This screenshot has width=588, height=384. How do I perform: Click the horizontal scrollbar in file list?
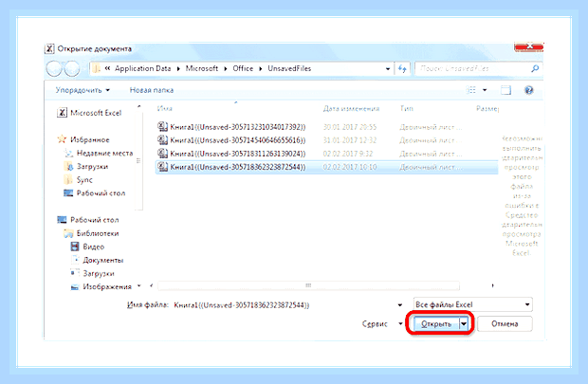[x=308, y=285]
